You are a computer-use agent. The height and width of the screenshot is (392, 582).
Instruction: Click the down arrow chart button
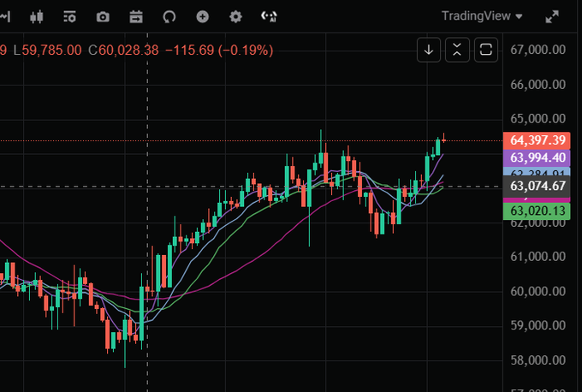(429, 50)
